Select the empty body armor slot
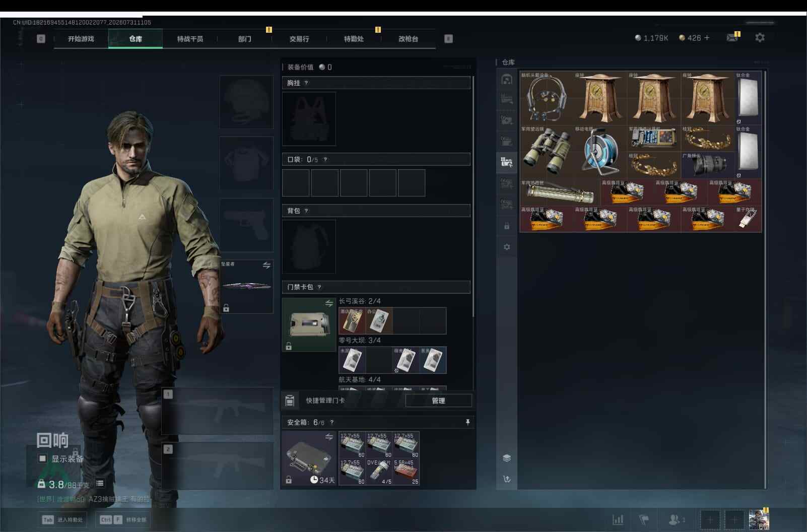This screenshot has height=532, width=807. pos(246,163)
